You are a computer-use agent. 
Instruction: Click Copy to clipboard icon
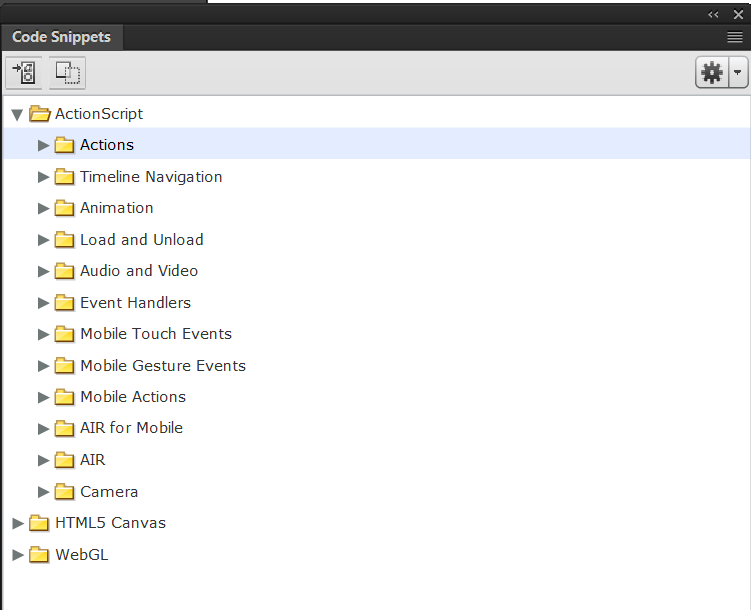click(x=67, y=72)
